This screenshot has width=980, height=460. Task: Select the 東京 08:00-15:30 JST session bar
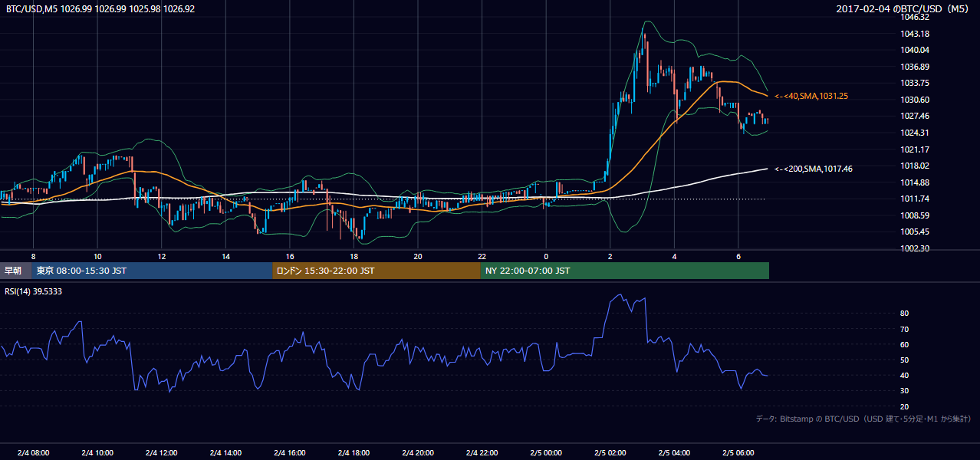(152, 271)
